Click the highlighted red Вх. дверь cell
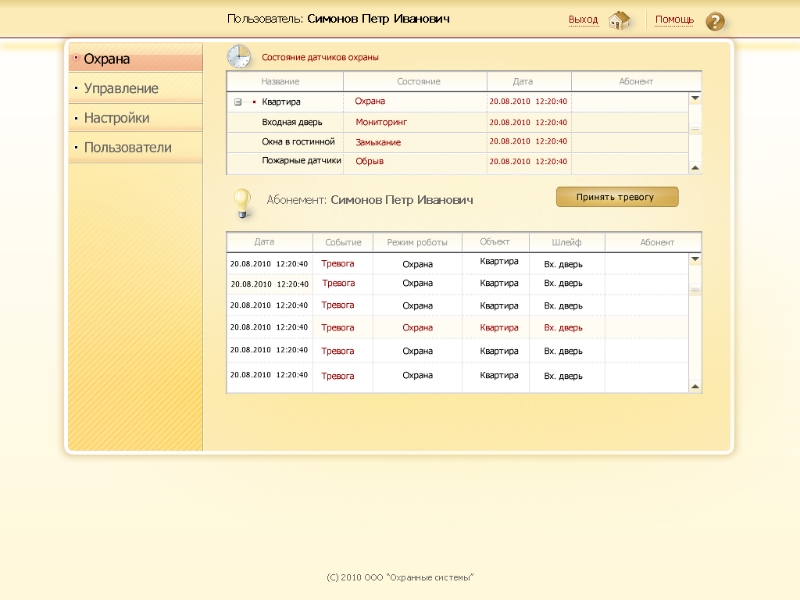 [x=563, y=328]
